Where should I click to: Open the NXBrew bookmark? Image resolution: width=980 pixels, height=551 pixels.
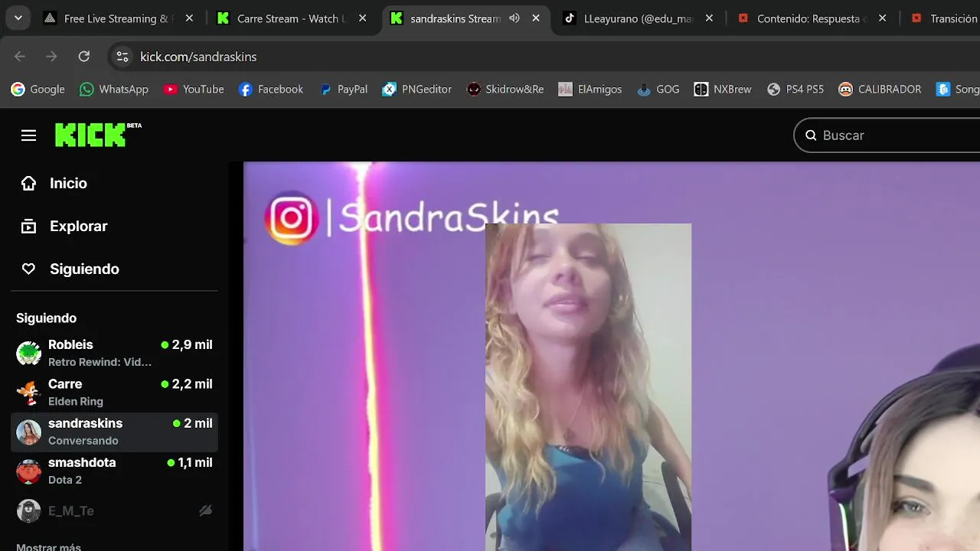(723, 90)
